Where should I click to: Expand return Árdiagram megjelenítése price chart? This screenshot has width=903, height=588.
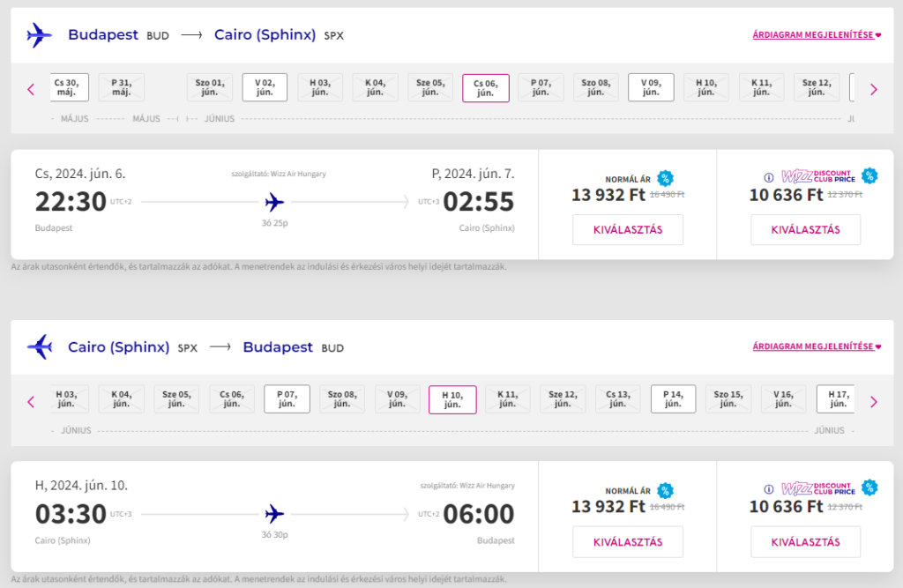point(817,346)
